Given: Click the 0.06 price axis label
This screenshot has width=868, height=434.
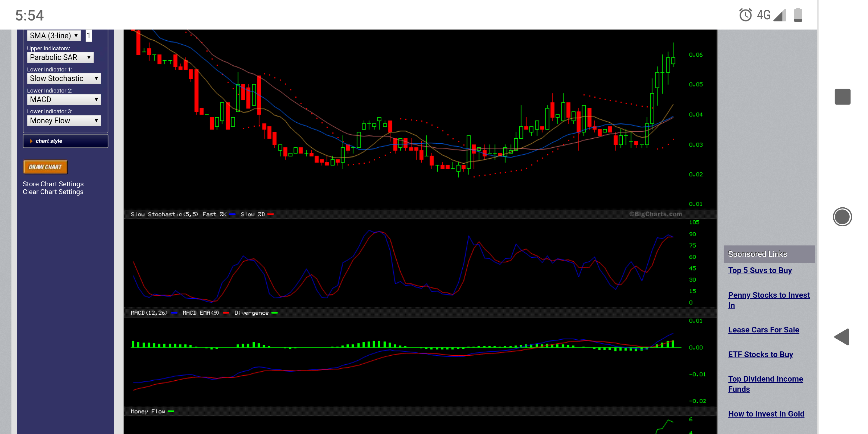Looking at the screenshot, I should tap(696, 55).
